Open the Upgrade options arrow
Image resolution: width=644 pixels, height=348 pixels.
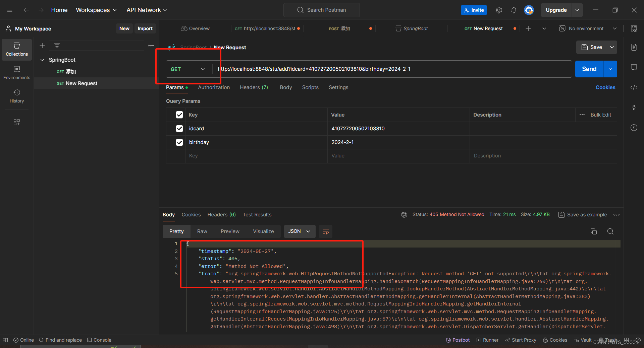[577, 10]
